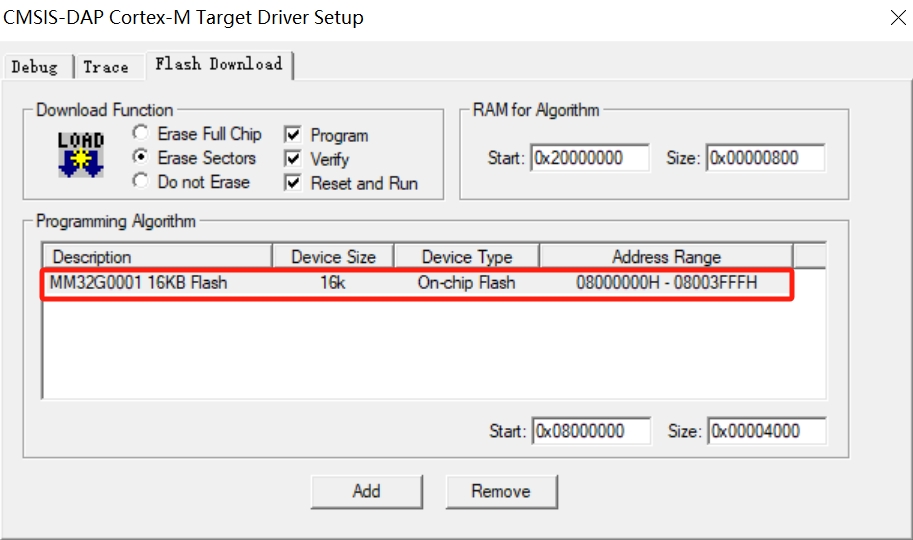The width and height of the screenshot is (913, 540).
Task: Click the programming algorithm Start address field
Action: pos(590,431)
